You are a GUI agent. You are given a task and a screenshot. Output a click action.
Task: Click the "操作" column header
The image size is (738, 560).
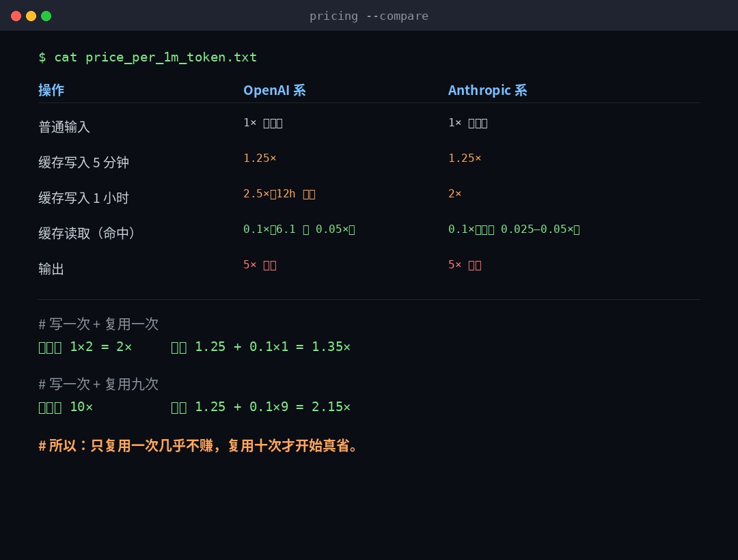pyautogui.click(x=51, y=90)
